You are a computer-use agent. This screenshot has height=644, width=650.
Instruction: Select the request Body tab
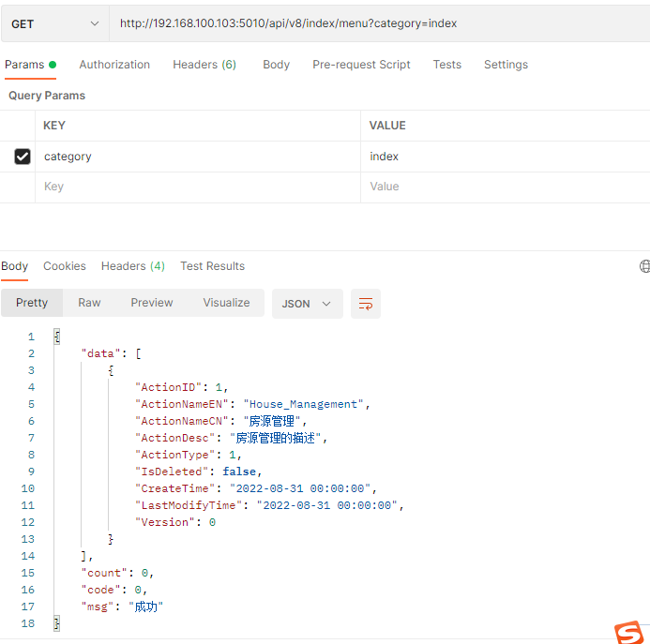(276, 65)
